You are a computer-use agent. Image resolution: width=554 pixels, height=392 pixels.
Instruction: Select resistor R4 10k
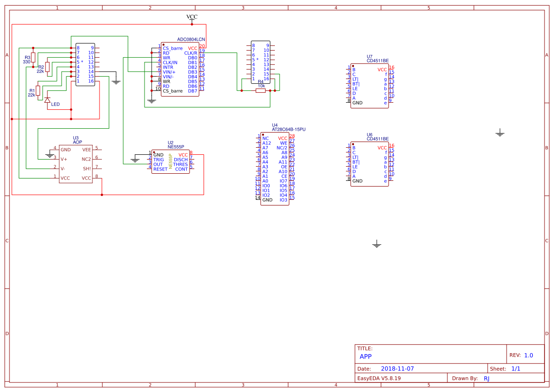pos(261,90)
